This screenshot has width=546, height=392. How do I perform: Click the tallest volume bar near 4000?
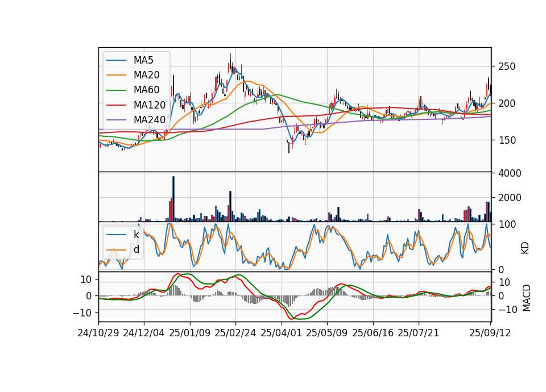click(x=173, y=199)
